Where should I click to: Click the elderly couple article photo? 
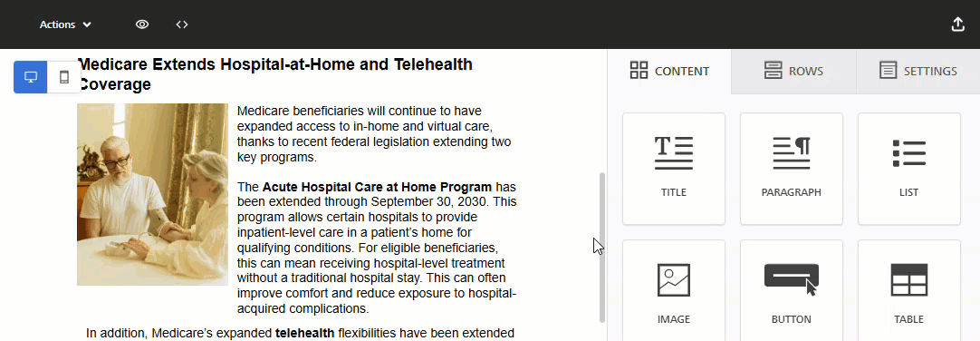click(x=152, y=195)
